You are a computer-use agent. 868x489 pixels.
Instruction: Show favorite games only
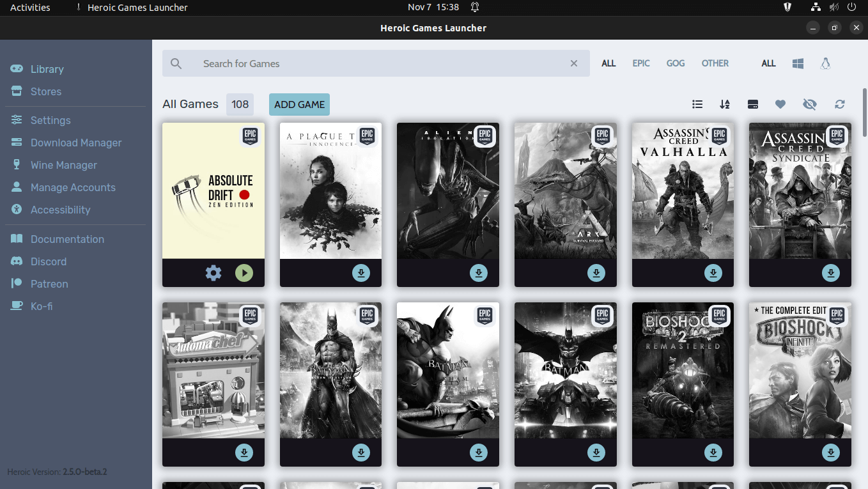780,104
